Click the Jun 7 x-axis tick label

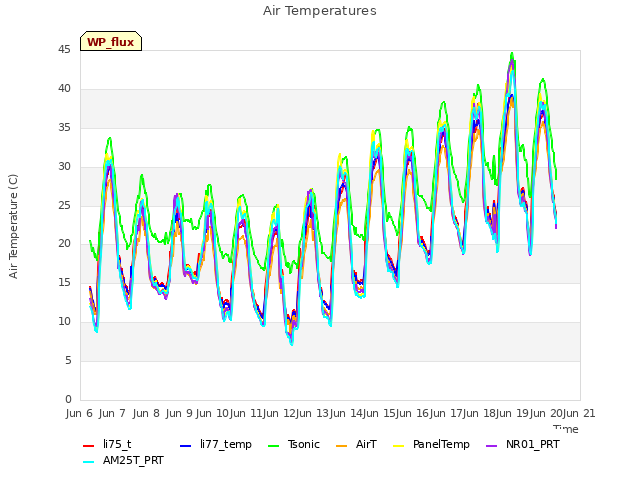pos(112,413)
